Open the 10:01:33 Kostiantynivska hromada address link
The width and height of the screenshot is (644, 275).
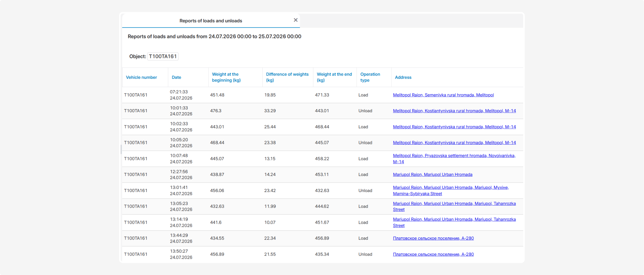(x=454, y=111)
